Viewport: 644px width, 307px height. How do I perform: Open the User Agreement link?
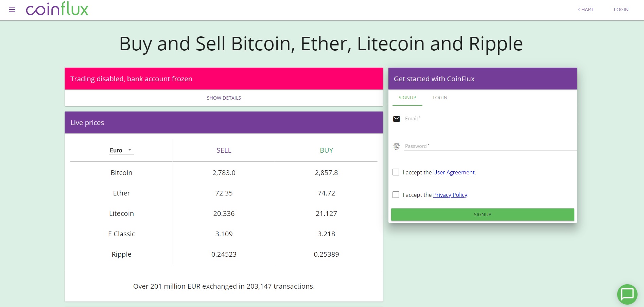[x=454, y=172]
